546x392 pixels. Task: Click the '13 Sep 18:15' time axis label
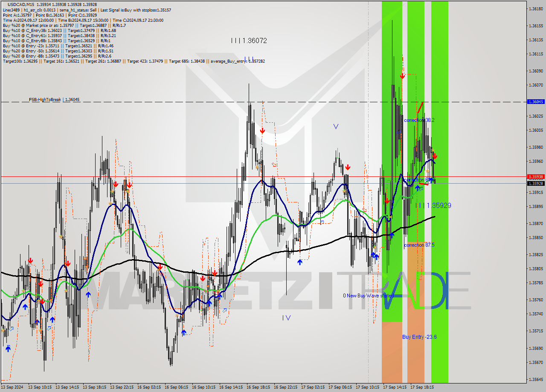pos(94,387)
